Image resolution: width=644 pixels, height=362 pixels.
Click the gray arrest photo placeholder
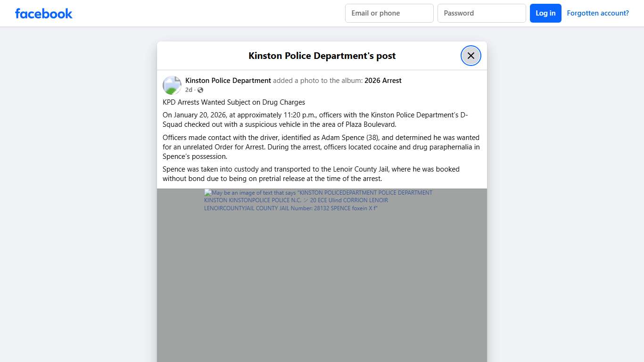tap(322, 283)
